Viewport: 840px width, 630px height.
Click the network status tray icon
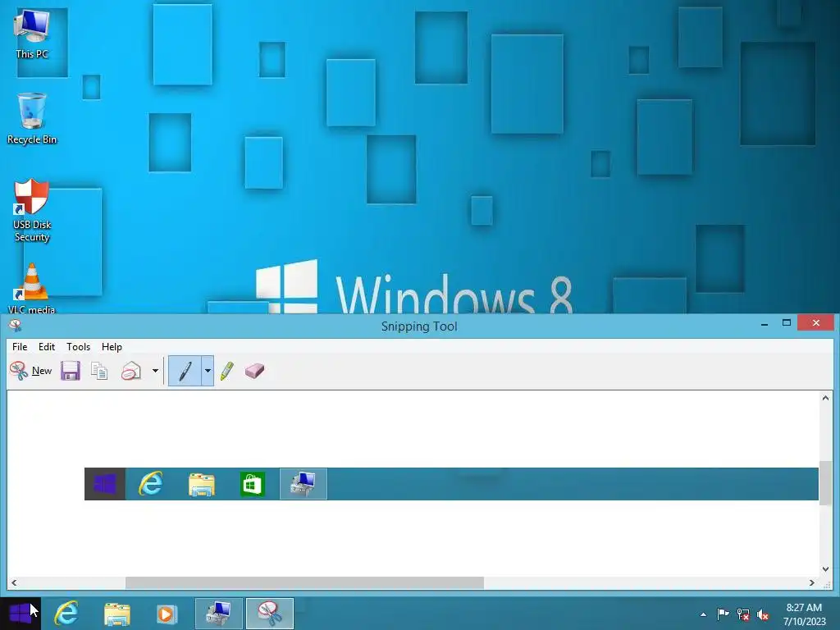pos(743,614)
